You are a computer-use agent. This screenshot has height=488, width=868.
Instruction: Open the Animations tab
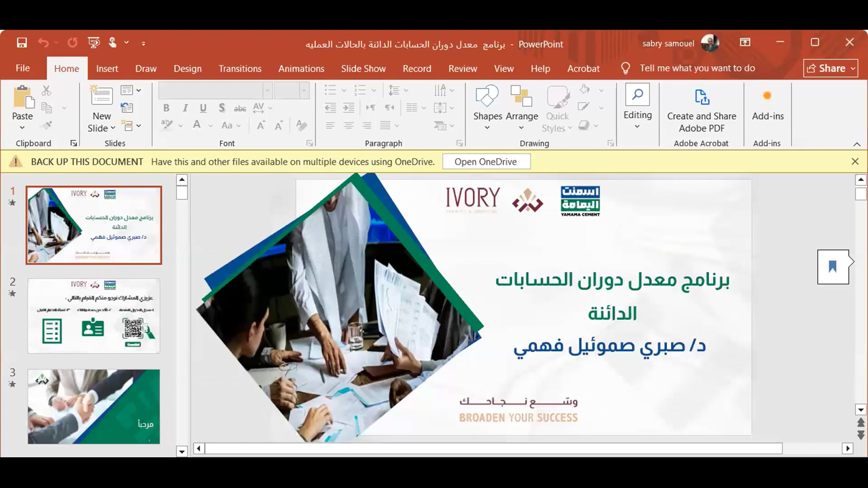point(301,68)
